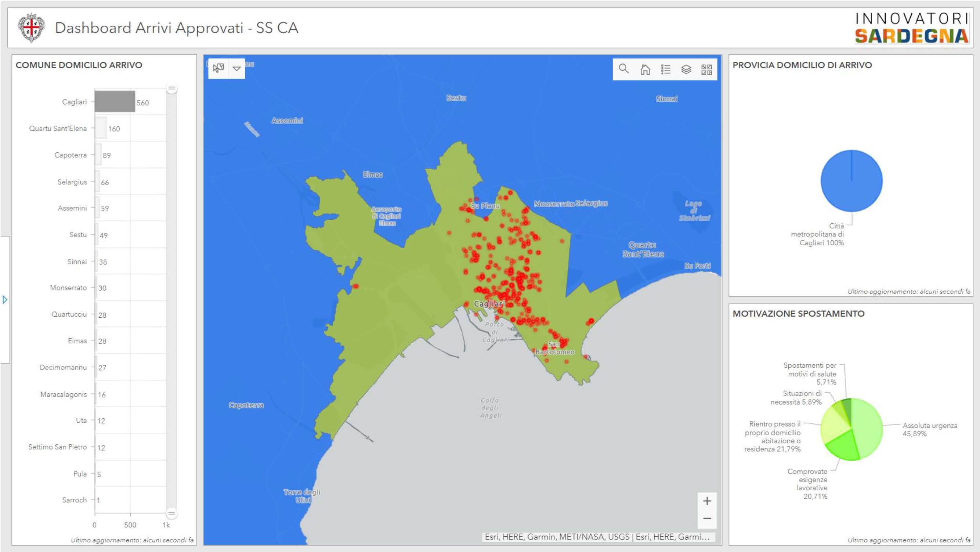980x552 pixels.
Task: Click the home default extent icon
Action: pyautogui.click(x=645, y=69)
